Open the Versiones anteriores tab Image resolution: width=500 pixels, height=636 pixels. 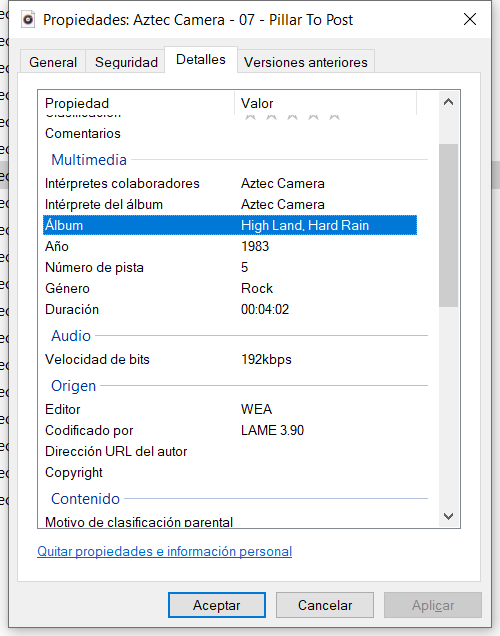pos(305,62)
